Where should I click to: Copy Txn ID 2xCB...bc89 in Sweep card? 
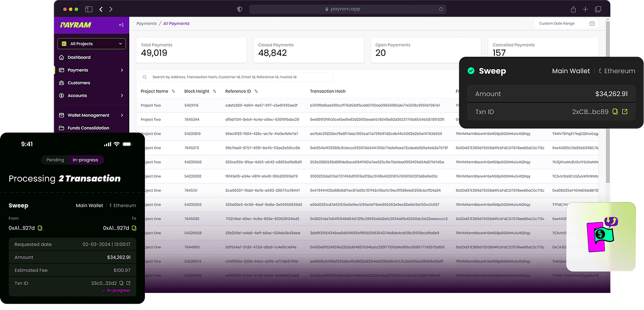pyautogui.click(x=615, y=112)
